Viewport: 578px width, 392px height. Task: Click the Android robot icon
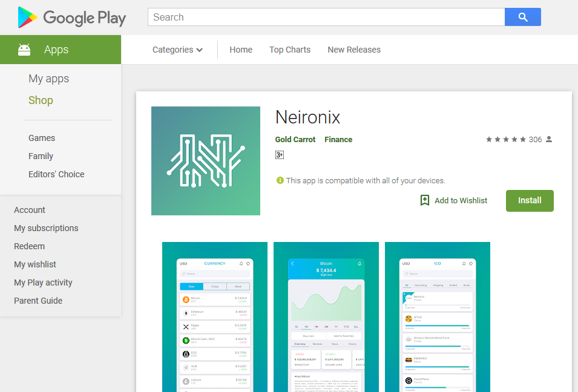(24, 50)
